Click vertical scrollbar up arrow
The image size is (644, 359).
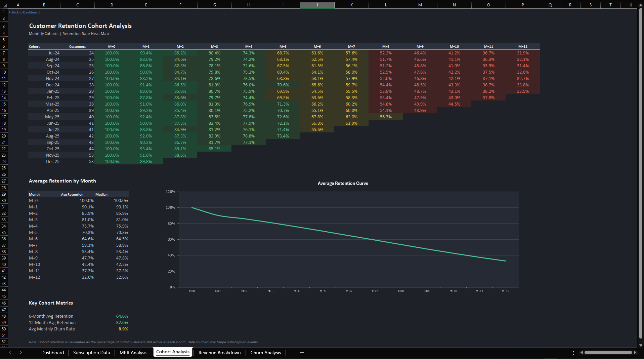point(641,5)
